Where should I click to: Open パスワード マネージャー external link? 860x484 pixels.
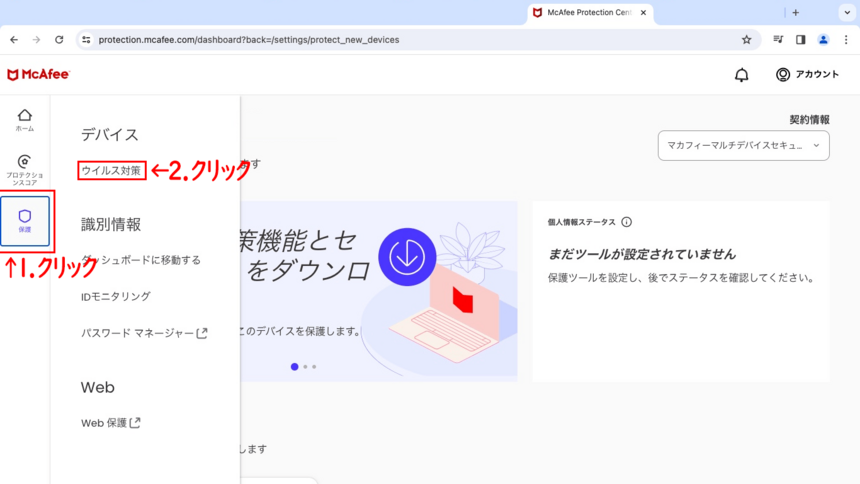tap(144, 333)
